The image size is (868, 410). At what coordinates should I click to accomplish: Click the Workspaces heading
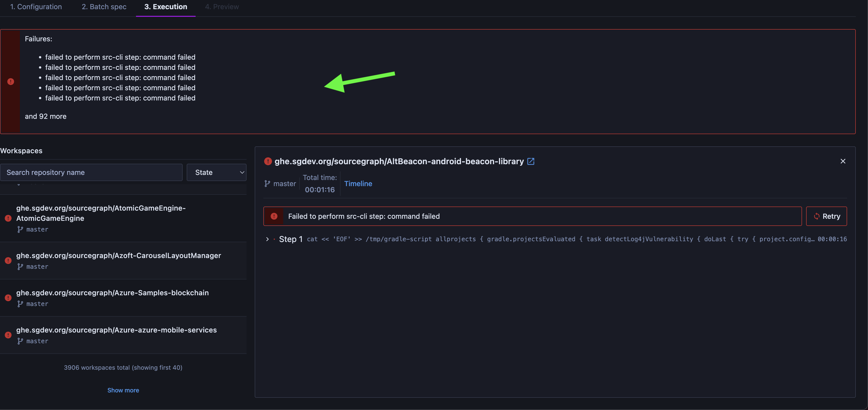click(x=21, y=151)
